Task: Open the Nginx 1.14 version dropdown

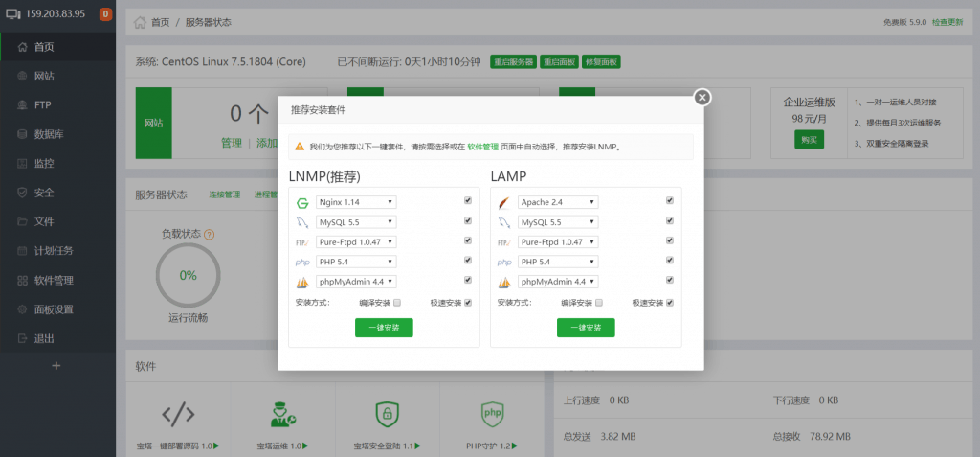Action: [356, 203]
